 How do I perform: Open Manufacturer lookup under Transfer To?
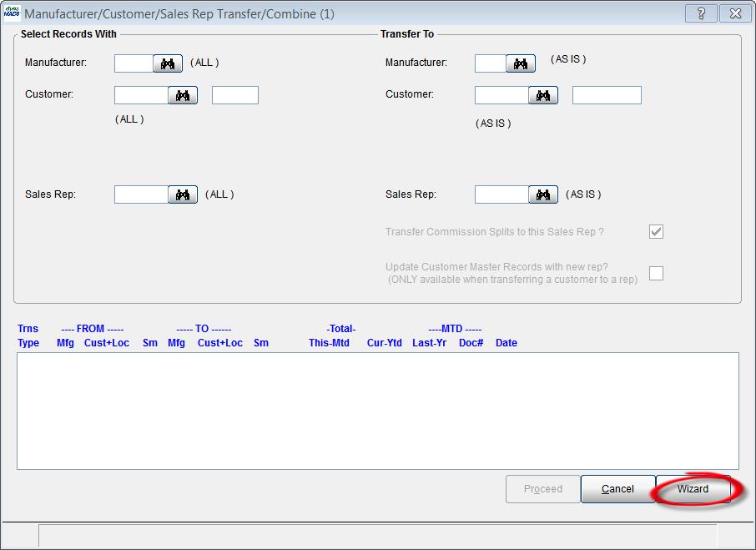pyautogui.click(x=521, y=63)
